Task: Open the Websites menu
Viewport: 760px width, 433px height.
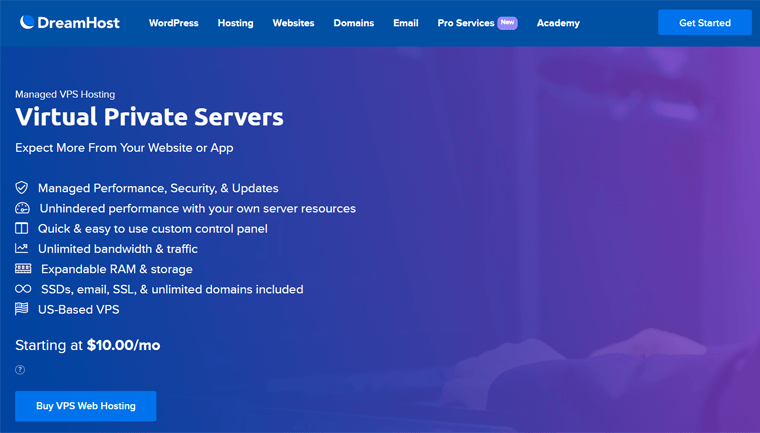Action: (293, 23)
